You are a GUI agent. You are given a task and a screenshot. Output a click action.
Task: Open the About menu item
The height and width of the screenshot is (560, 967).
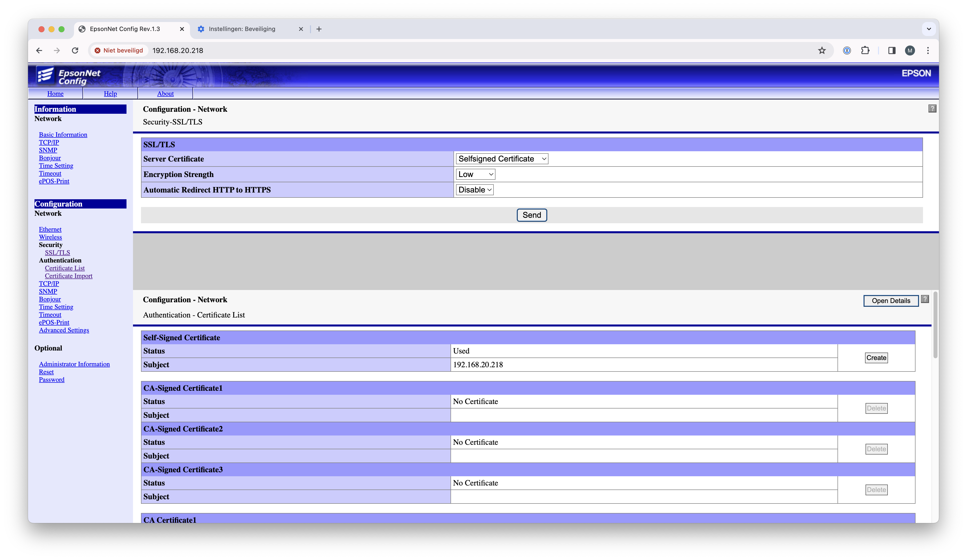click(165, 93)
